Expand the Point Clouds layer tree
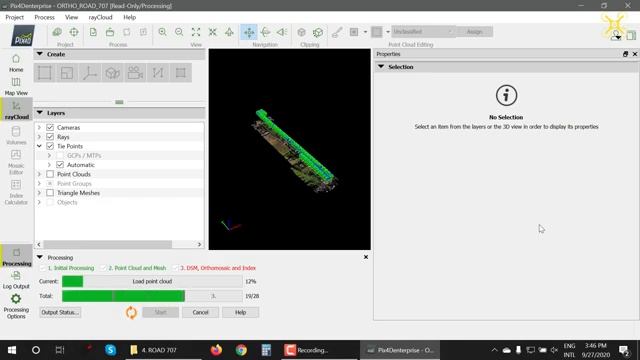 [40, 174]
